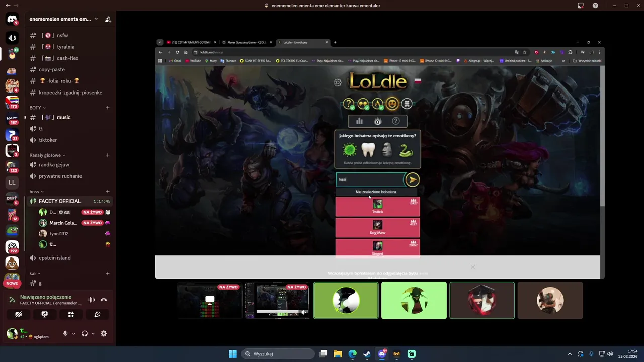Add a channel to the BOTY category
Viewport: 644px width, 362px height.
pos(108,108)
